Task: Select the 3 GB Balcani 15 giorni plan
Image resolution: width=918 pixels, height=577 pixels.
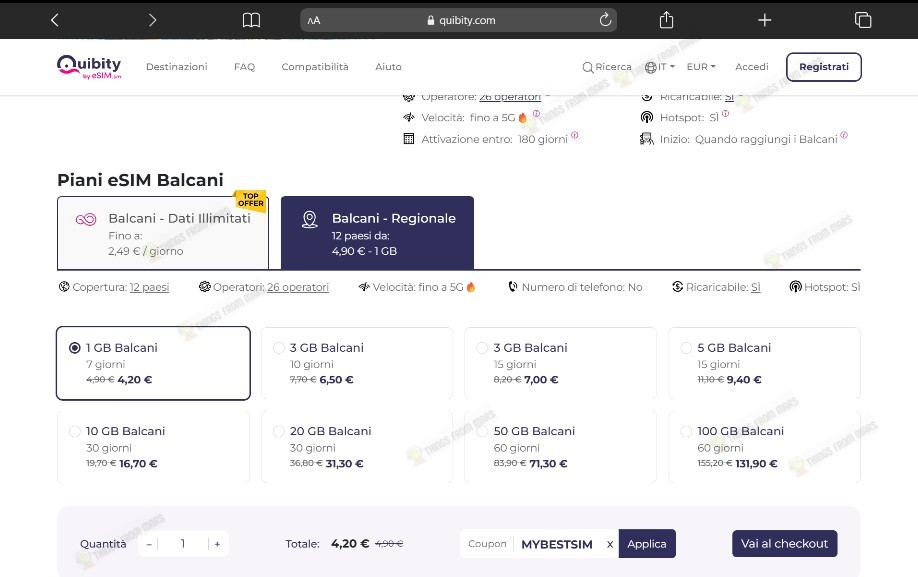Action: tap(560, 363)
